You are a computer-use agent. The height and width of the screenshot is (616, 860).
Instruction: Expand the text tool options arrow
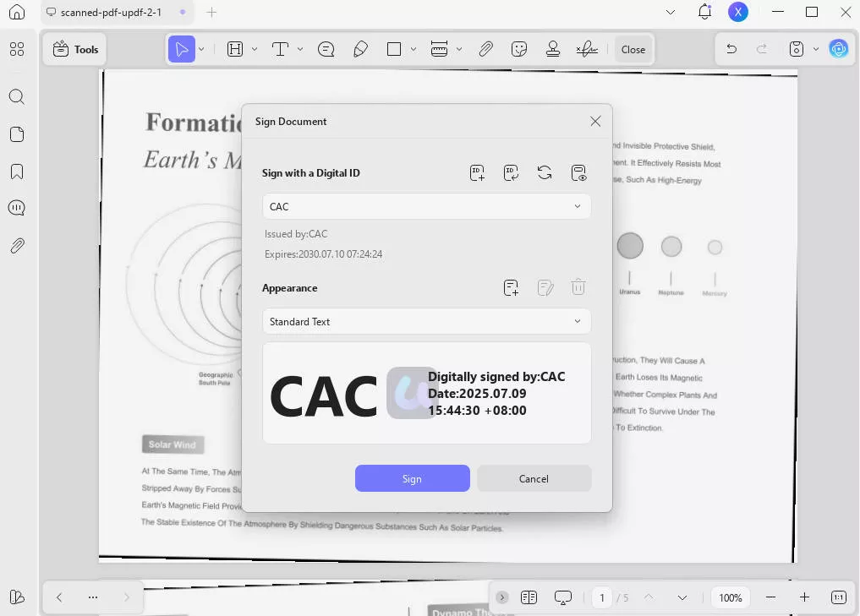(300, 49)
